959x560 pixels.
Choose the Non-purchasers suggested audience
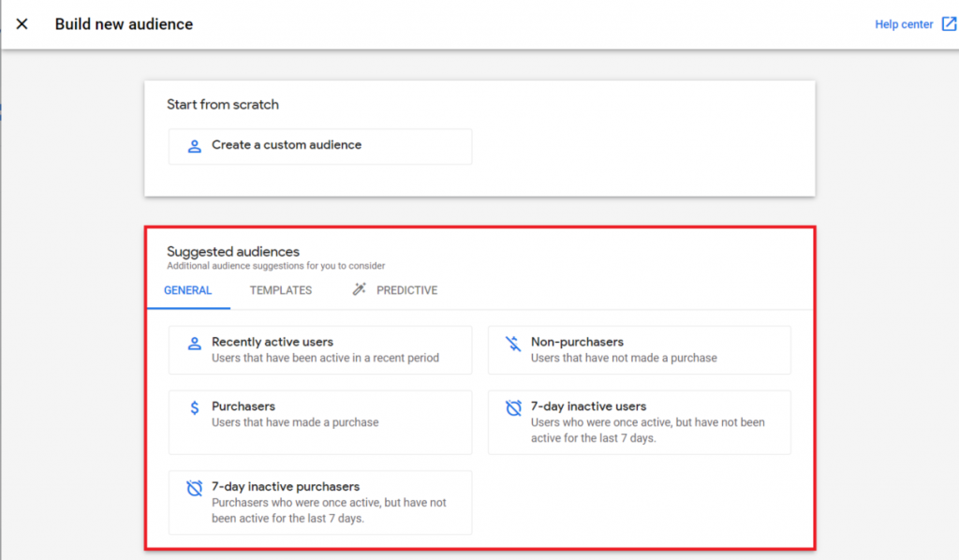(x=639, y=349)
